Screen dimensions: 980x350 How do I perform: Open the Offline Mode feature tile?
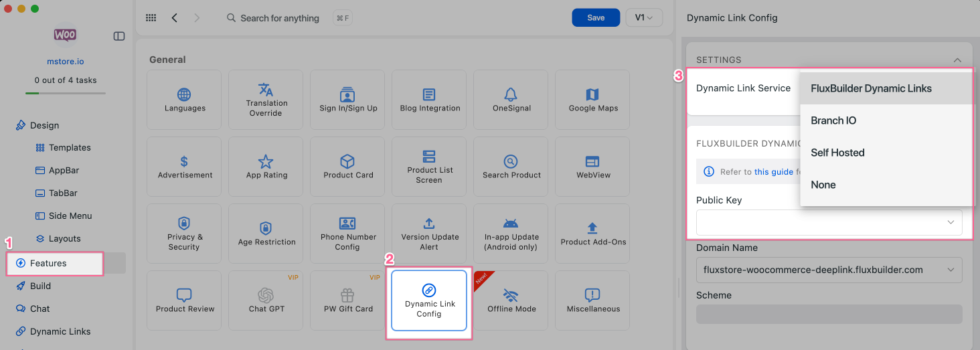click(x=511, y=300)
